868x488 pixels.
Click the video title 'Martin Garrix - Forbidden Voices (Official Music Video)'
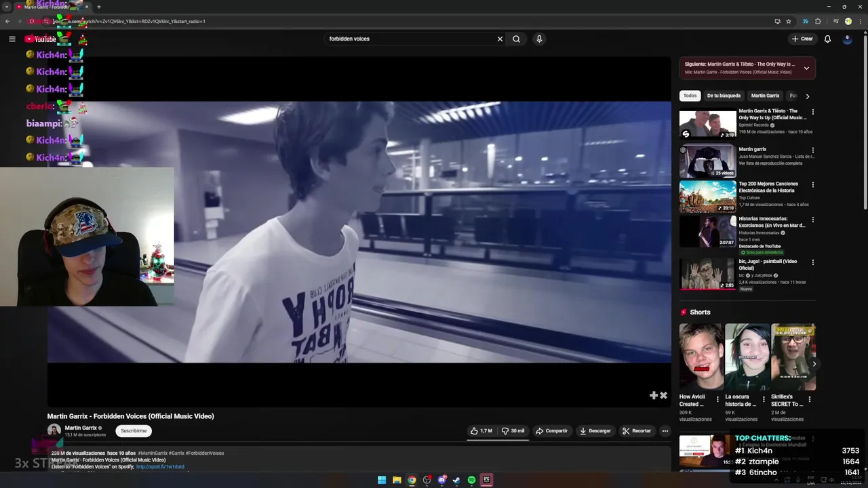click(130, 416)
